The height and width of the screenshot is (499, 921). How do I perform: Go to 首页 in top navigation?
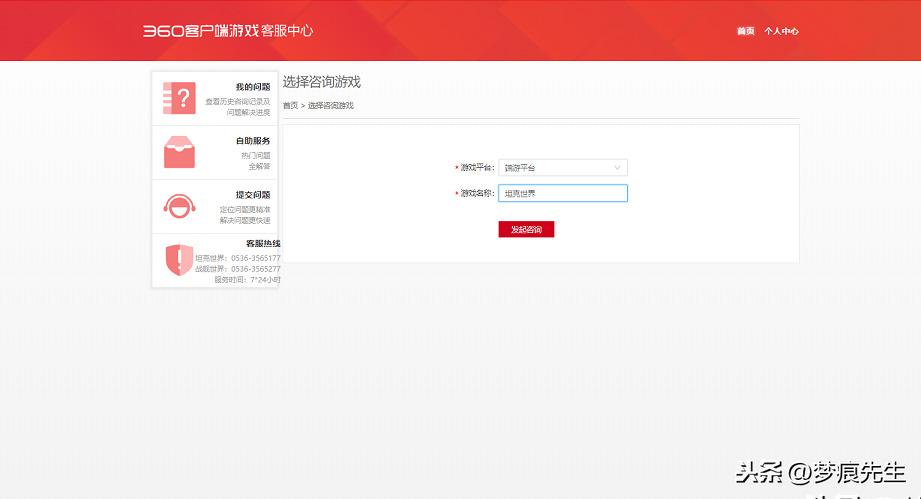[745, 31]
